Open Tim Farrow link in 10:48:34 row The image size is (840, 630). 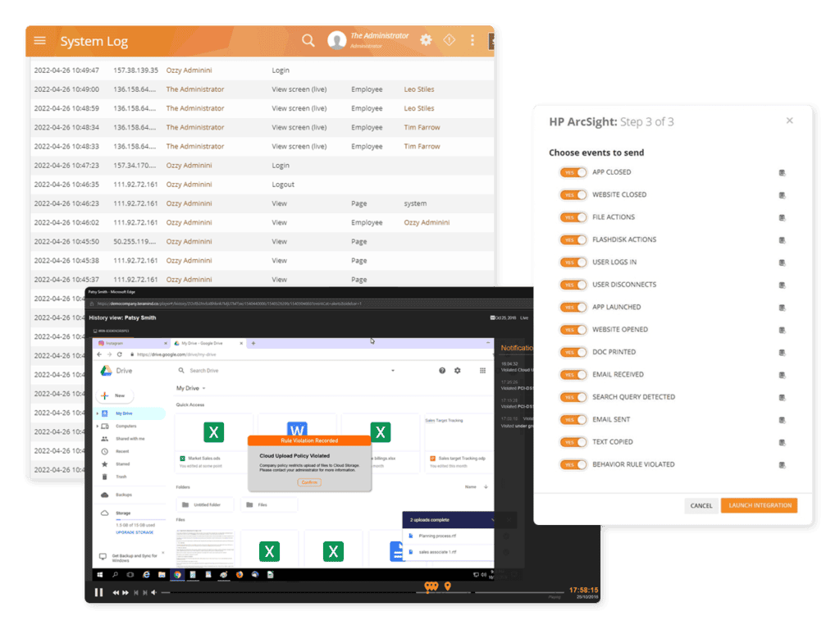(x=422, y=127)
